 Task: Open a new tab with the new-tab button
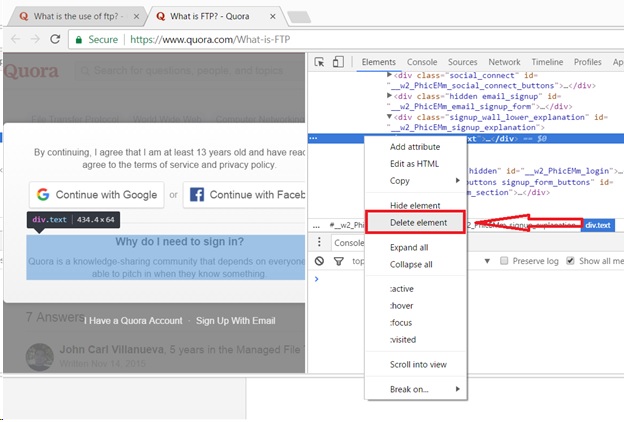[298, 17]
